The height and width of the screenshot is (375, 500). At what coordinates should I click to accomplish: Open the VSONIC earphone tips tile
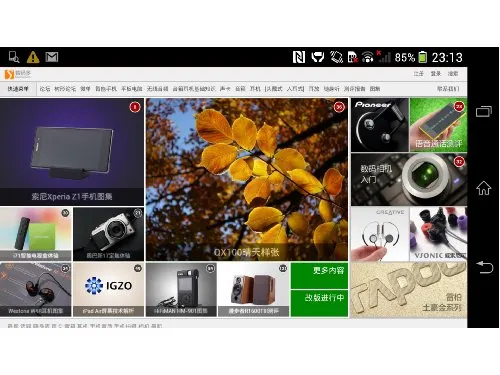coord(438,234)
